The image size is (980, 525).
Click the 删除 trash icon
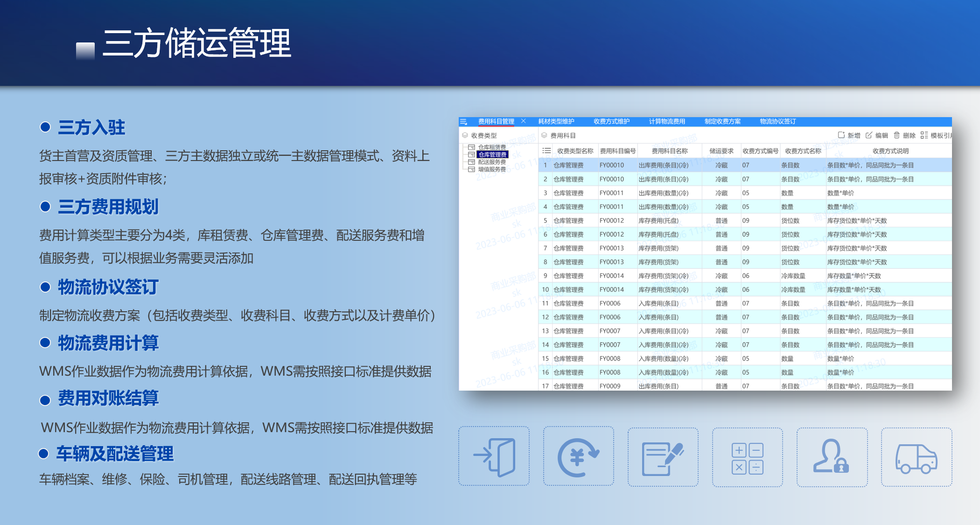pyautogui.click(x=896, y=135)
